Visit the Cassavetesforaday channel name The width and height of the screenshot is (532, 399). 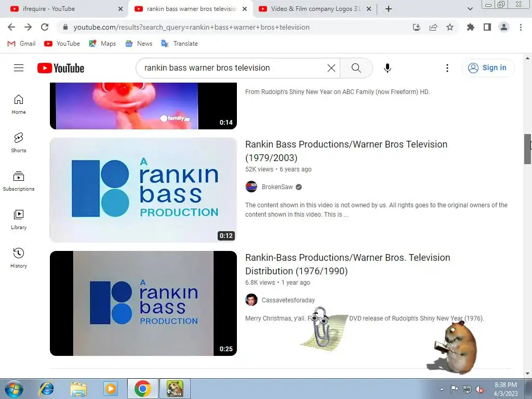pyautogui.click(x=288, y=300)
